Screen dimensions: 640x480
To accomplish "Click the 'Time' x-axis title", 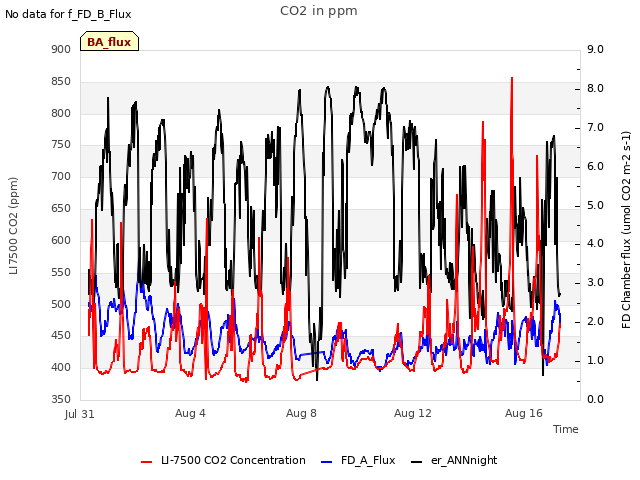I will click(x=566, y=429).
